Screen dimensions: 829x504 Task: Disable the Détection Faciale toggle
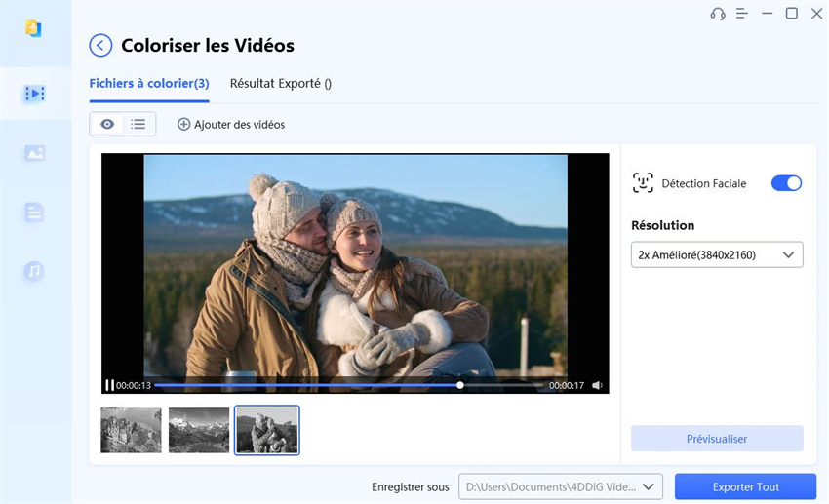click(x=786, y=183)
